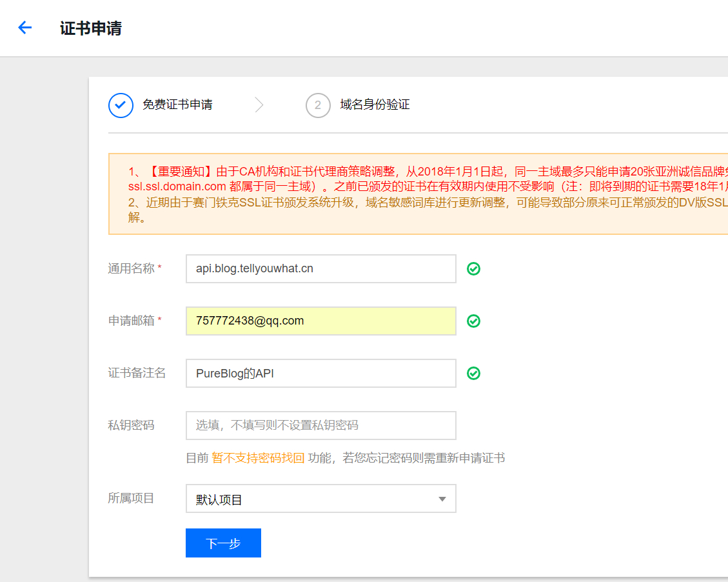Click the blue back arrow

click(x=25, y=28)
